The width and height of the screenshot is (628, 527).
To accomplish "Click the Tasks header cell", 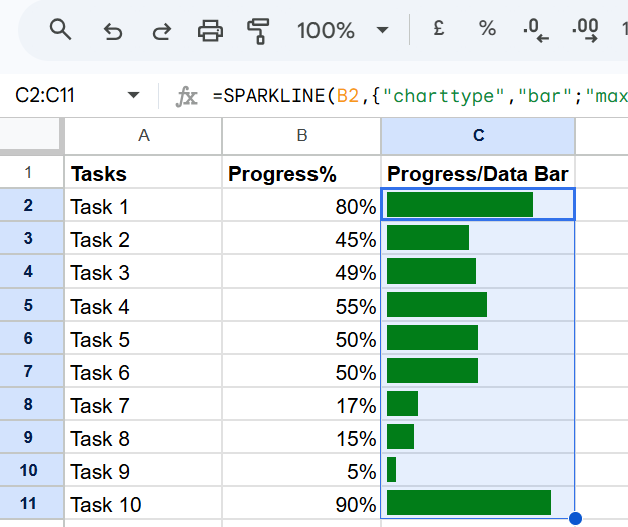I will [143, 172].
